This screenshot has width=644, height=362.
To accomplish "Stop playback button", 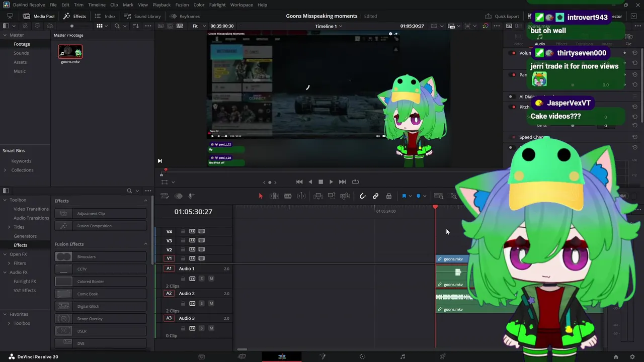I will pos(320,182).
